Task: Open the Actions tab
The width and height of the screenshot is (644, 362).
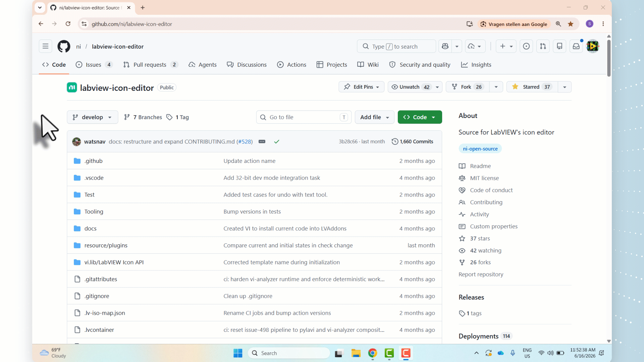Action: click(291, 65)
